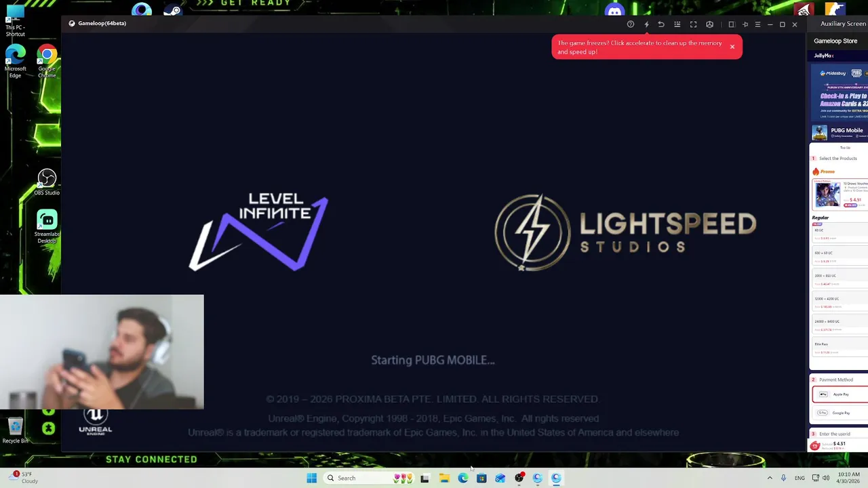Click the 3D cube icon in Gameloop toolbar
Image resolution: width=868 pixels, height=488 pixels.
709,24
